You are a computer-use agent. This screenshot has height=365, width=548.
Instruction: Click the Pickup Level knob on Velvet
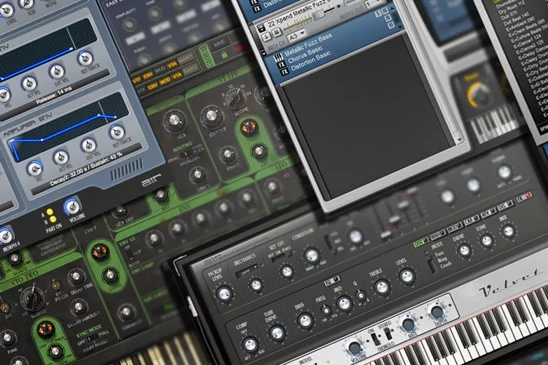tap(224, 294)
